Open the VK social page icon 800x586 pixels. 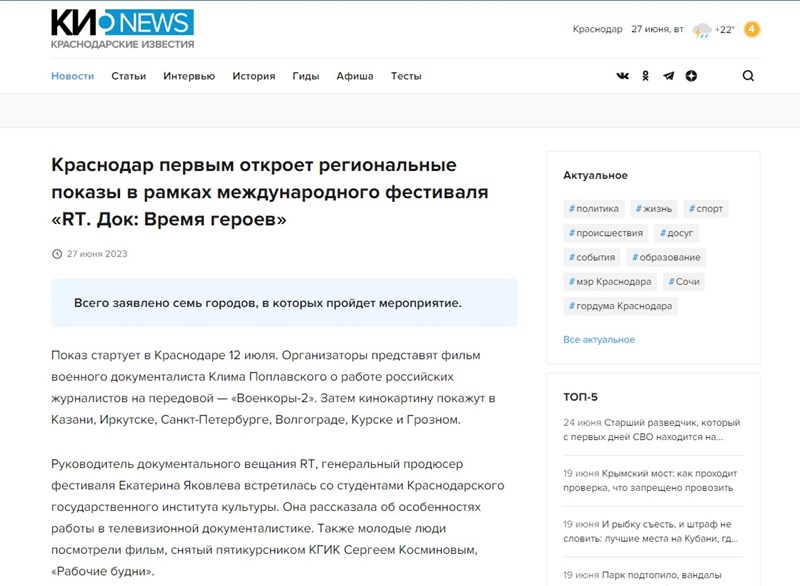click(622, 76)
